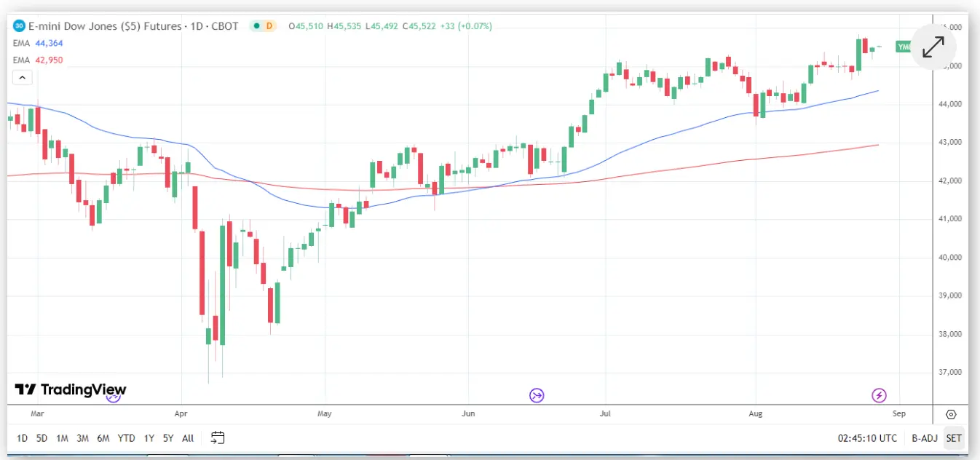980x460 pixels.
Task: Open chart settings hexagon icon on axis
Action: tap(951, 414)
